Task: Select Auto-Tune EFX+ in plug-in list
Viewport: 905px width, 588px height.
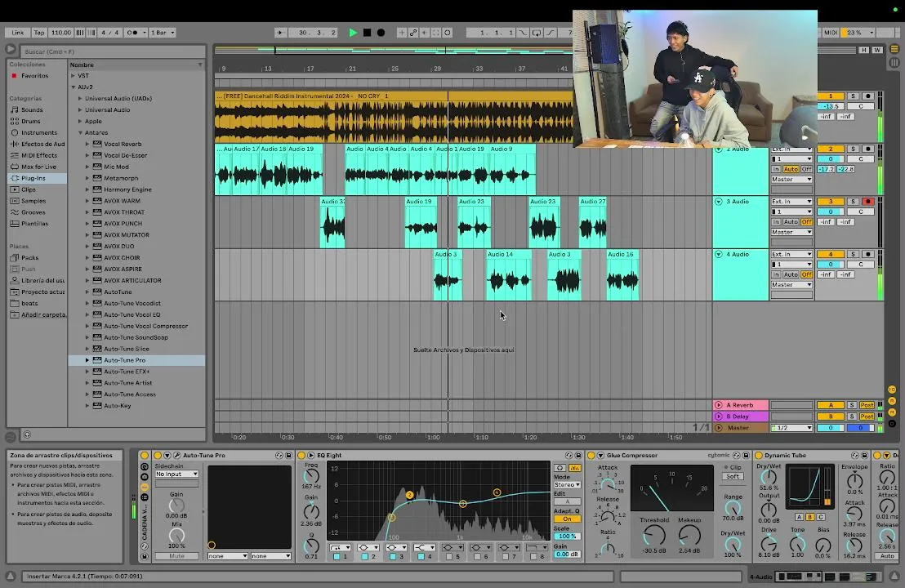Action: [127, 372]
